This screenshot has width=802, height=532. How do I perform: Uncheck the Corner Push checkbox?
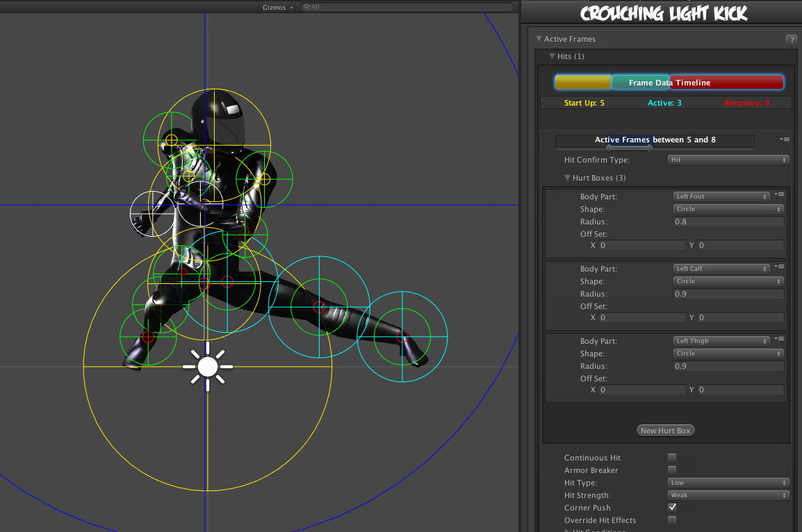click(x=672, y=508)
